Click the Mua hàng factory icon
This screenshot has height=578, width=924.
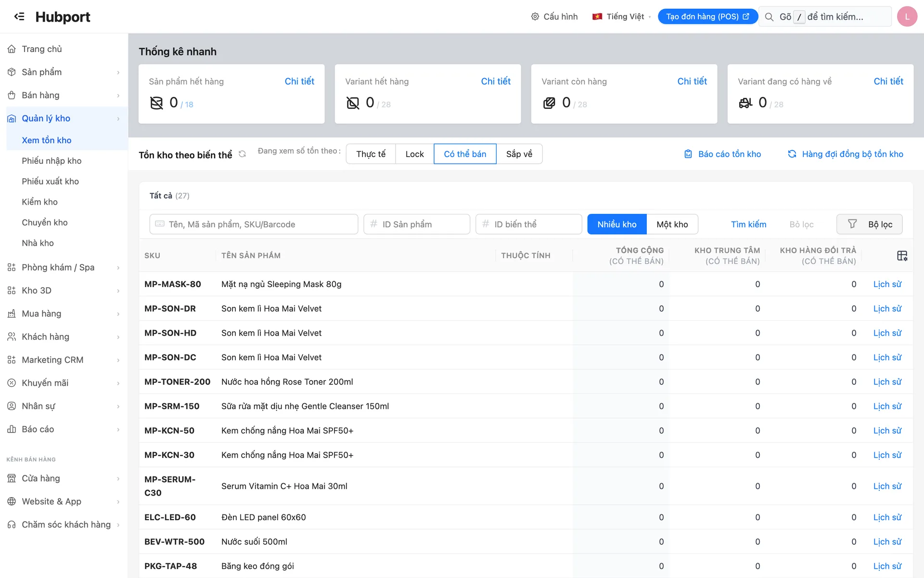12,314
